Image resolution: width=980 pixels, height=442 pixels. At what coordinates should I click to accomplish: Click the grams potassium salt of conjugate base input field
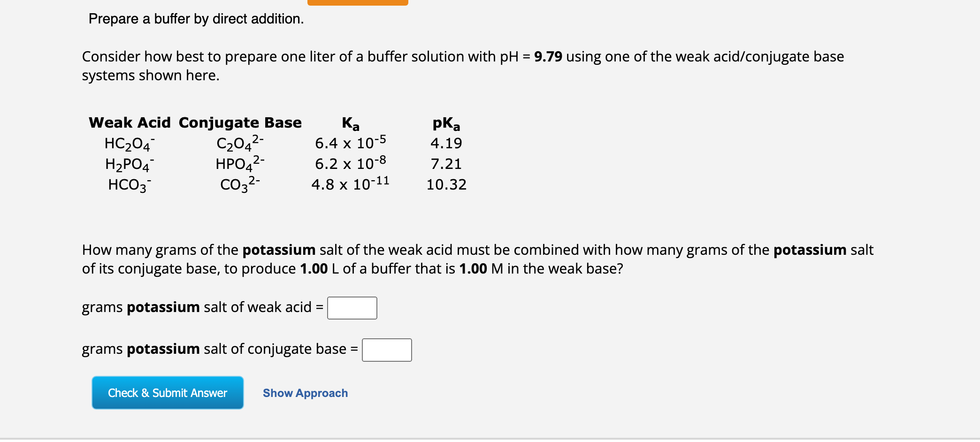386,349
